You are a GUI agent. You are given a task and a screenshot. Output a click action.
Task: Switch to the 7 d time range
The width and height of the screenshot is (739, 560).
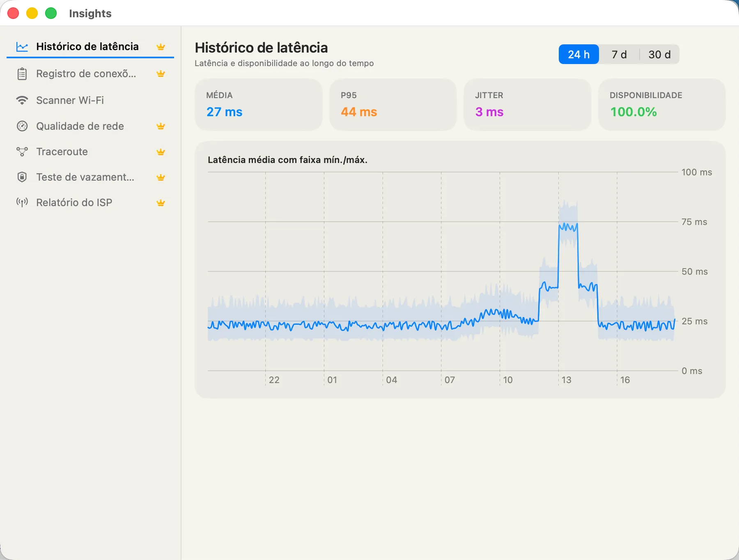[619, 55]
